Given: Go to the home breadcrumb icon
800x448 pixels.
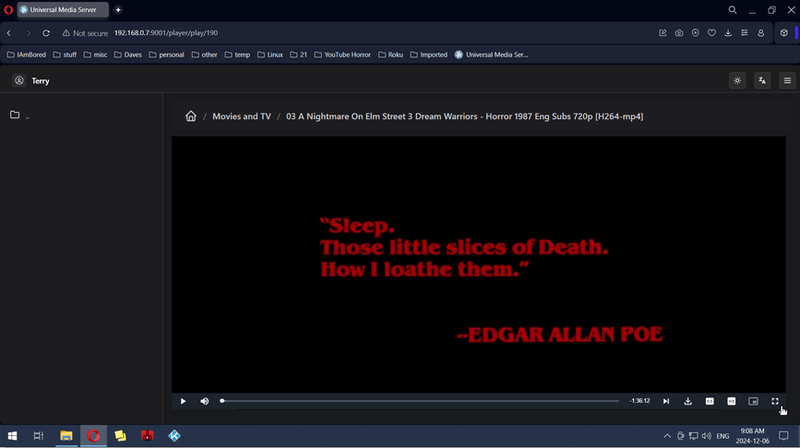Looking at the screenshot, I should 191,116.
